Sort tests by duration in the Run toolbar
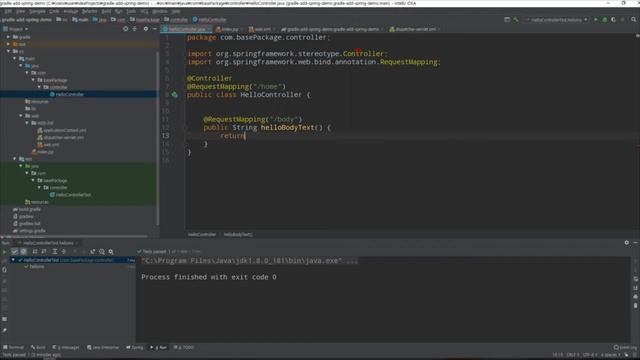Screen dimensions: 640x360 (x=44, y=252)
